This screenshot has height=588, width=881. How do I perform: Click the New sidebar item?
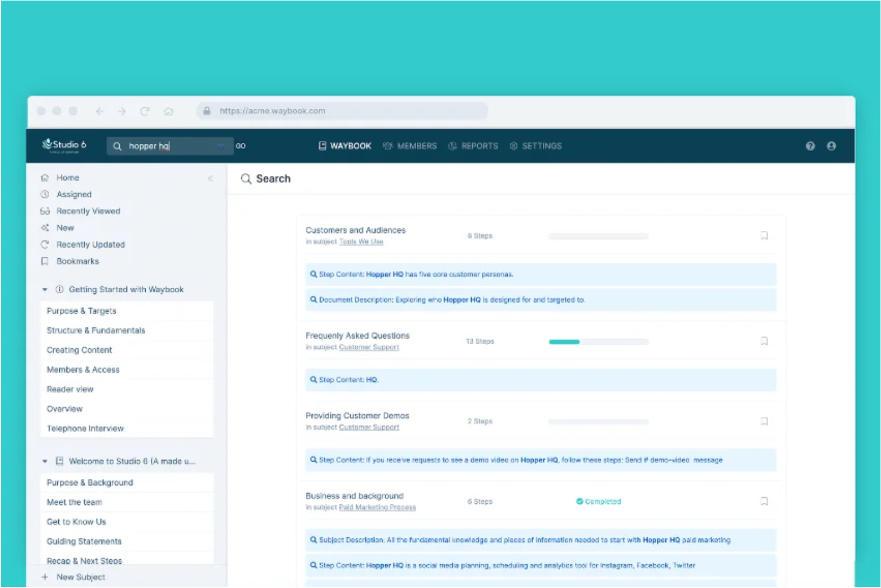pos(65,228)
